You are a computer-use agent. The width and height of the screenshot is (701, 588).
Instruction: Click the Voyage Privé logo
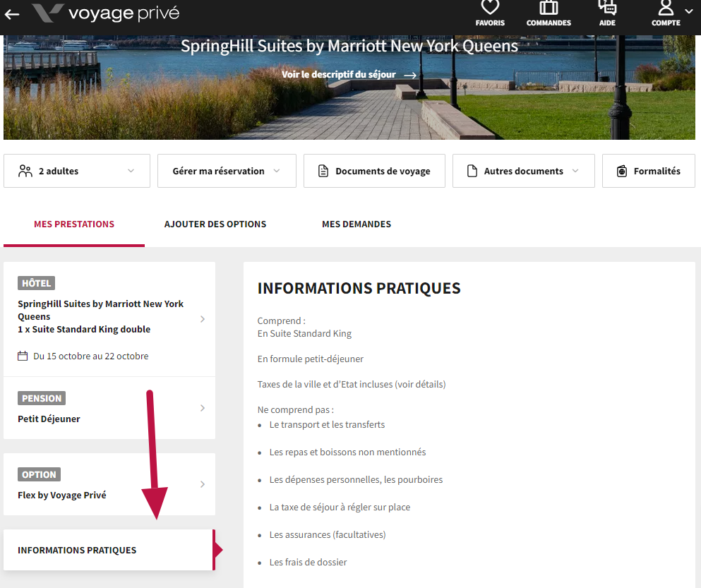tap(106, 13)
